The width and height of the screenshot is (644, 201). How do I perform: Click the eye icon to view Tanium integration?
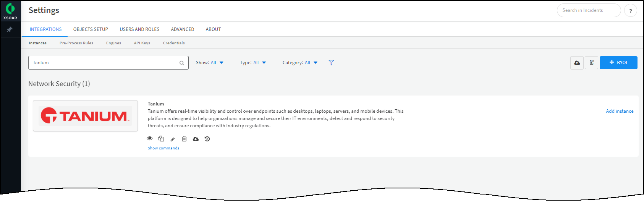tap(150, 139)
